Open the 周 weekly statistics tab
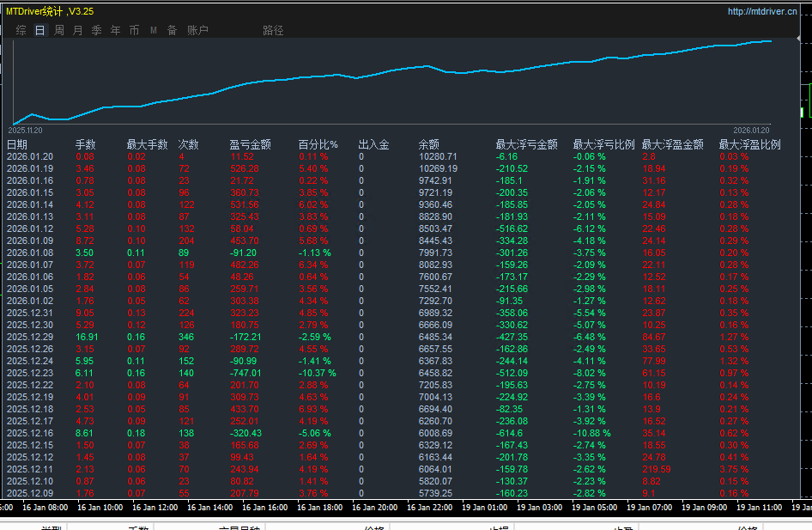This screenshot has height=530, width=812. (59, 30)
